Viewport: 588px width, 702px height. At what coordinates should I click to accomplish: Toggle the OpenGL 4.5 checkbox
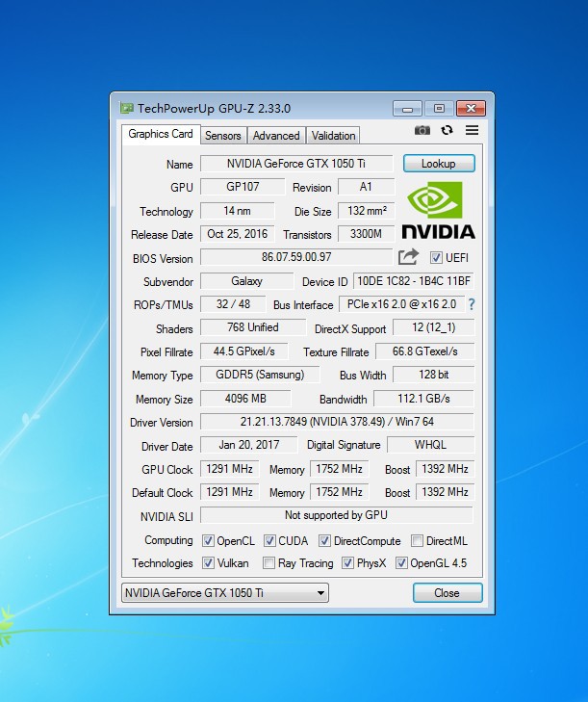point(401,562)
